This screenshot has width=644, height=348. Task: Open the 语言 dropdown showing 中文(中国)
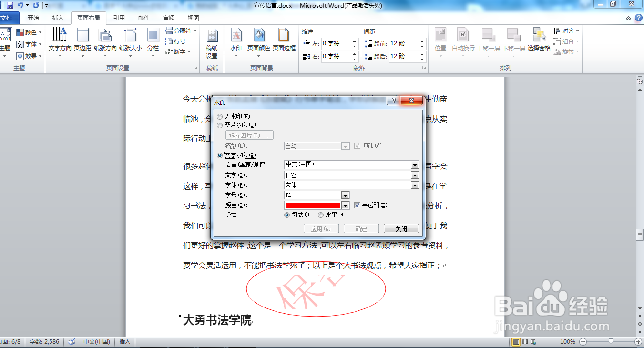414,165
